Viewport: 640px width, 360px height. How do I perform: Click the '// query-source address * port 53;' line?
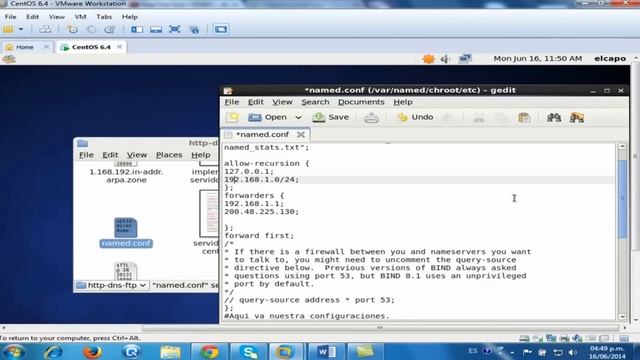(309, 300)
